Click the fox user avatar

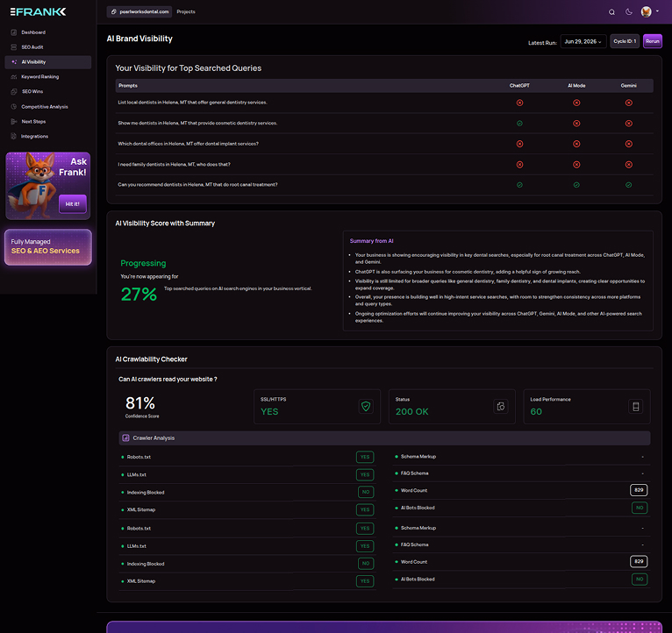(647, 11)
